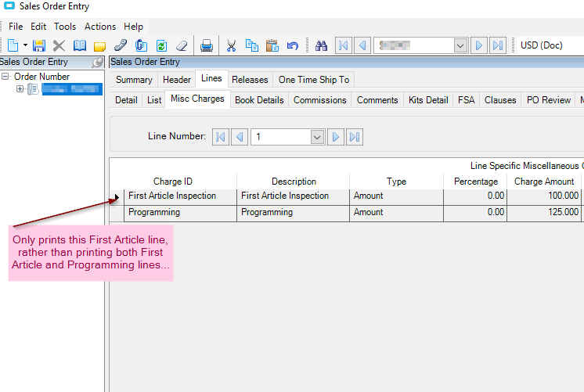Image resolution: width=584 pixels, height=392 pixels.
Task: Switch to the Releases tab
Action: coord(250,80)
